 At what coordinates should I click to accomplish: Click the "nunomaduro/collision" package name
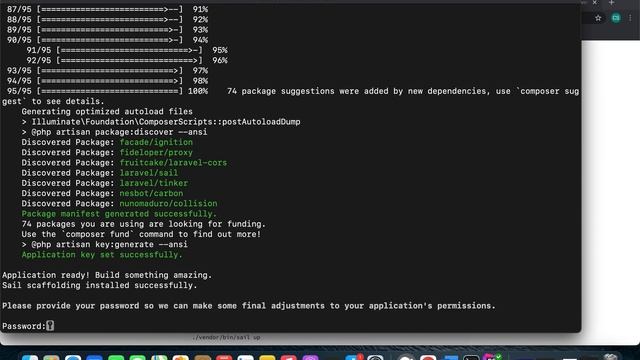coord(168,203)
